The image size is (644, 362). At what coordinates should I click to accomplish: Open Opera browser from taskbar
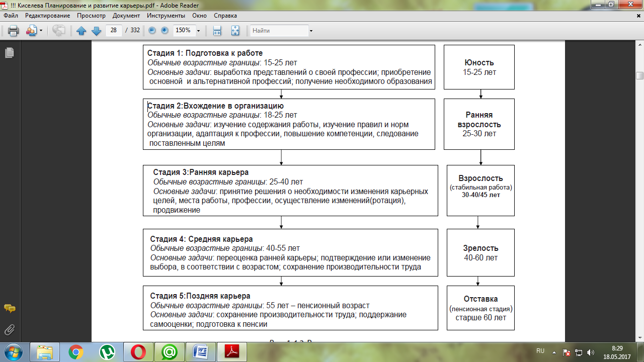point(138,352)
